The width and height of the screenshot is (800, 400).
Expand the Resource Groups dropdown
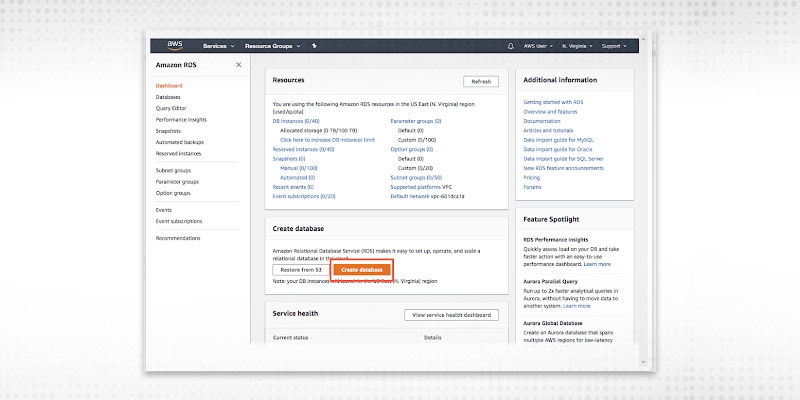[272, 46]
